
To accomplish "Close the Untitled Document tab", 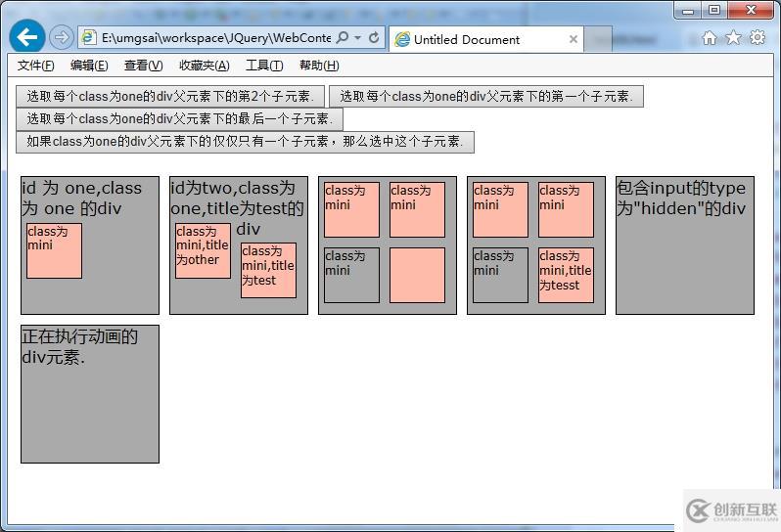I will 574,39.
